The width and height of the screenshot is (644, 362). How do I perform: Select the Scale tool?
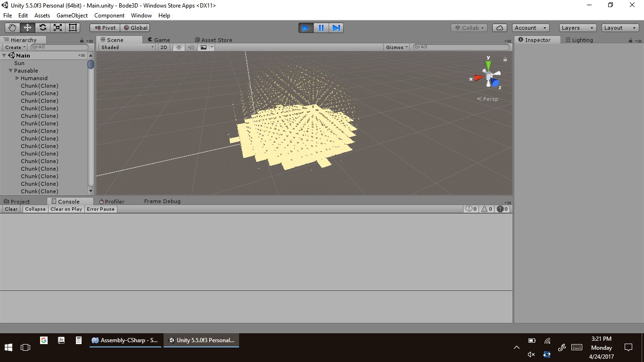click(58, 28)
